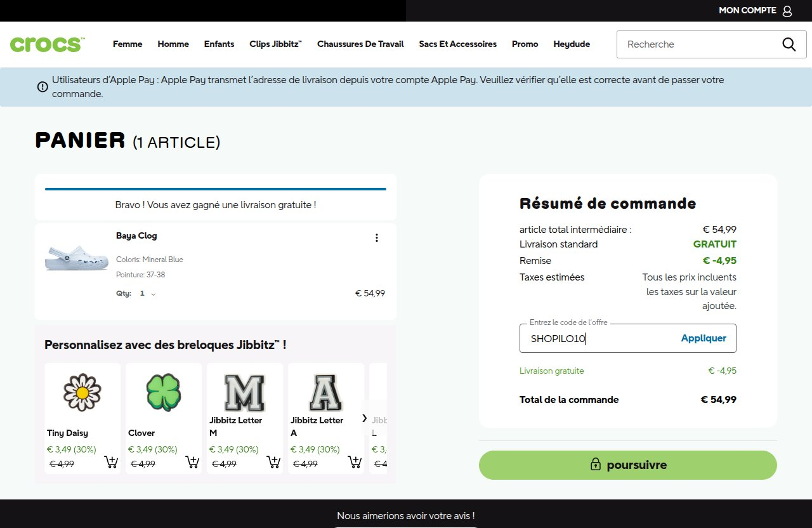Click the Clover product name
The width and height of the screenshot is (812, 528).
(x=141, y=433)
